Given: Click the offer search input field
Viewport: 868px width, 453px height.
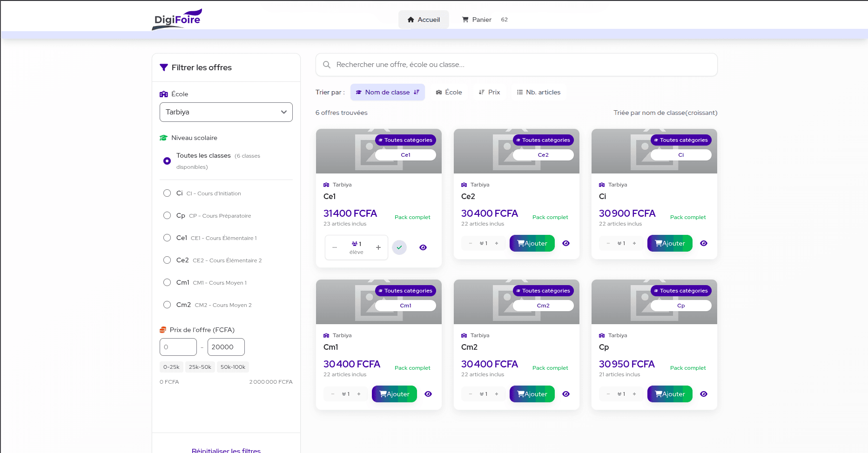Looking at the screenshot, I should click(x=517, y=65).
